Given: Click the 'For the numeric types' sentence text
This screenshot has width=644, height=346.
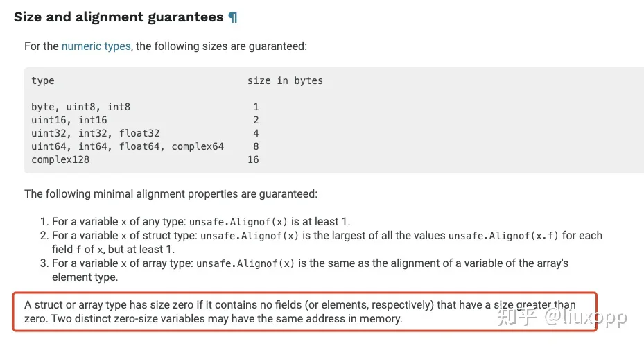Looking at the screenshot, I should (166, 46).
